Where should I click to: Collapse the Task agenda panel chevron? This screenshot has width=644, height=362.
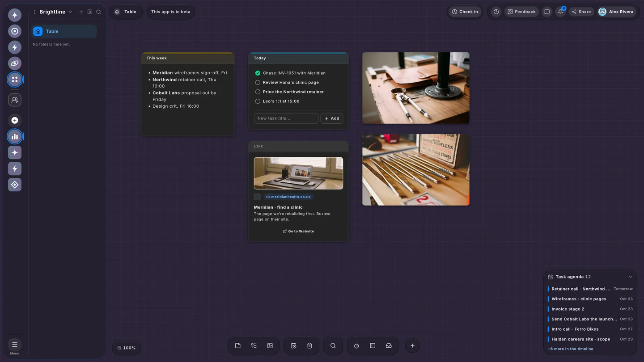[631, 277]
